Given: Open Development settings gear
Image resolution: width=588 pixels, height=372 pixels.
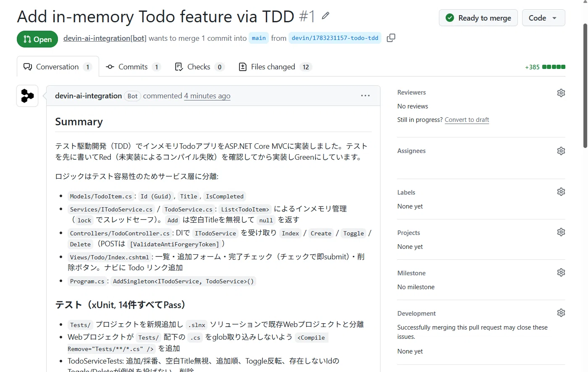Looking at the screenshot, I should [x=561, y=313].
